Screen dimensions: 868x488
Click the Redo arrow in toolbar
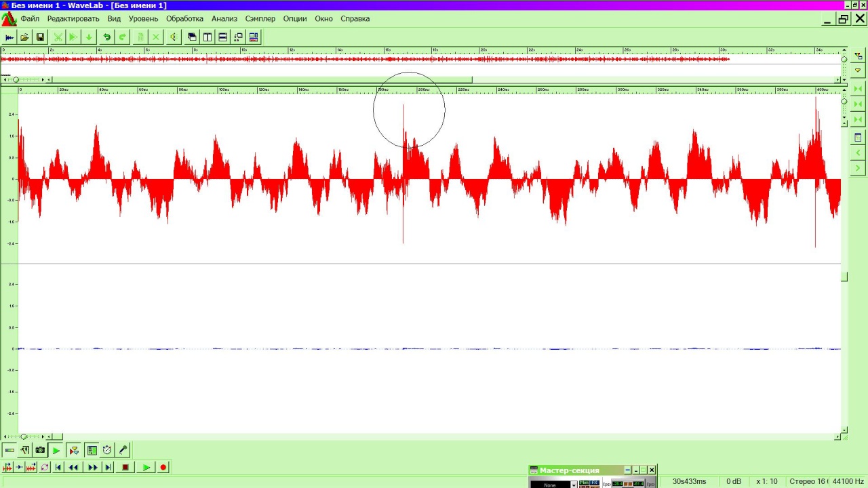(x=122, y=37)
